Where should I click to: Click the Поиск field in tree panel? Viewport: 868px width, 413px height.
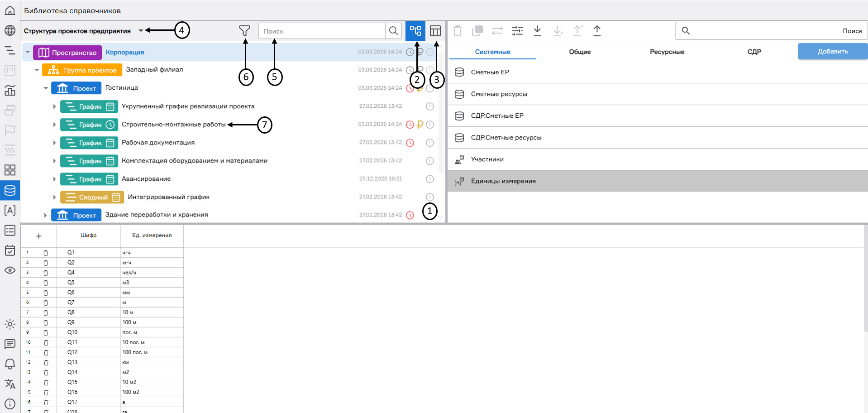[x=322, y=31]
